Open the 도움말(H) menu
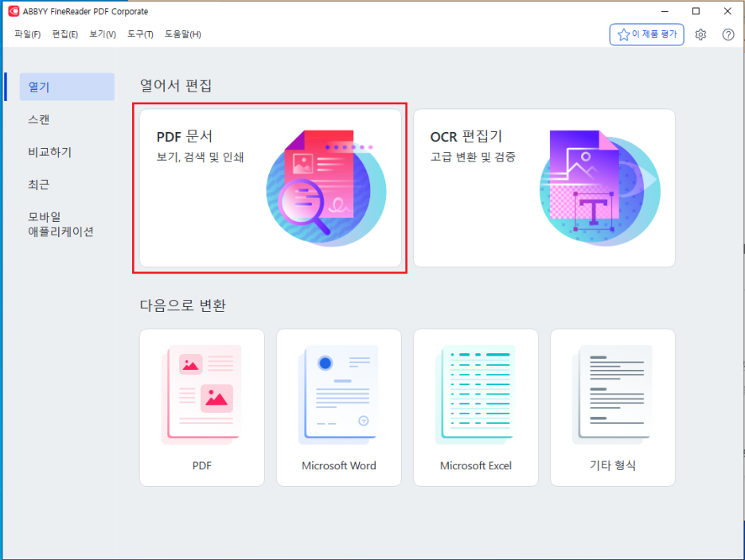Screen dimensions: 745x560 (183, 34)
